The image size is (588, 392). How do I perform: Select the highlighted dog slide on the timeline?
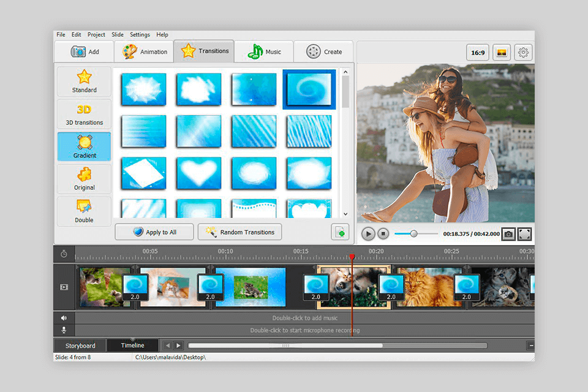(353, 287)
